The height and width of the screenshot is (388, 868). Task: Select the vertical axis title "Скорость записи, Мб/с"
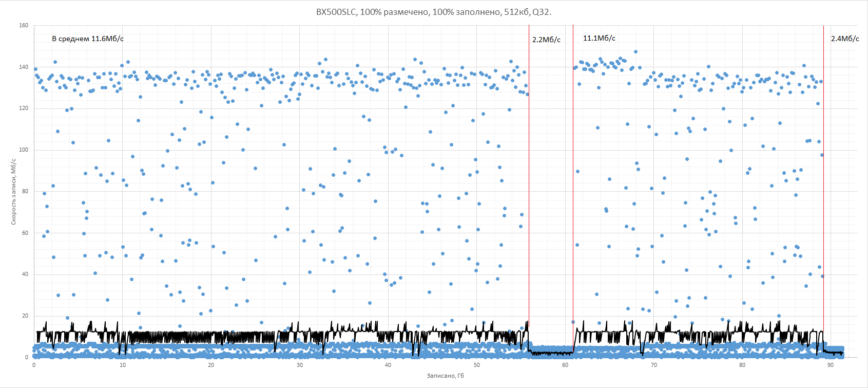point(14,192)
